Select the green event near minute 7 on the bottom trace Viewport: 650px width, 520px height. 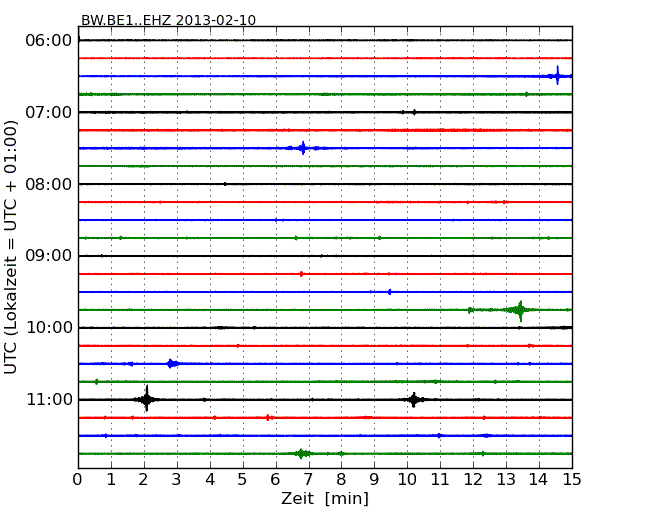(x=301, y=454)
